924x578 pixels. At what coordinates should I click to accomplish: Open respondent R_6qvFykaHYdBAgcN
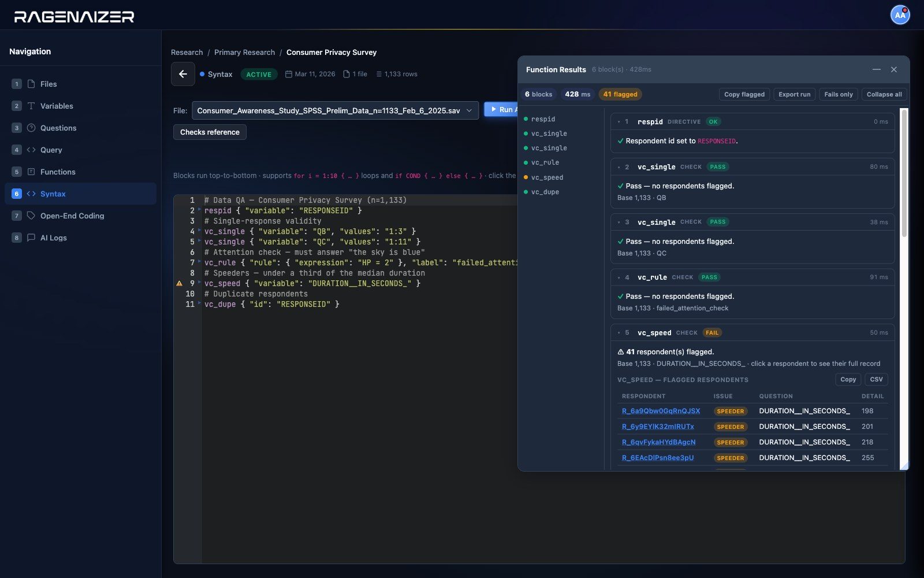tap(658, 442)
